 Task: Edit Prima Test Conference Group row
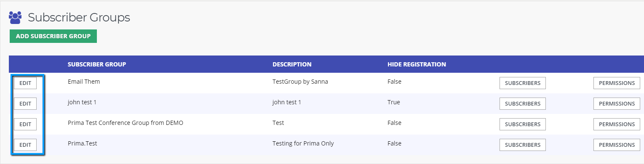pyautogui.click(x=25, y=124)
